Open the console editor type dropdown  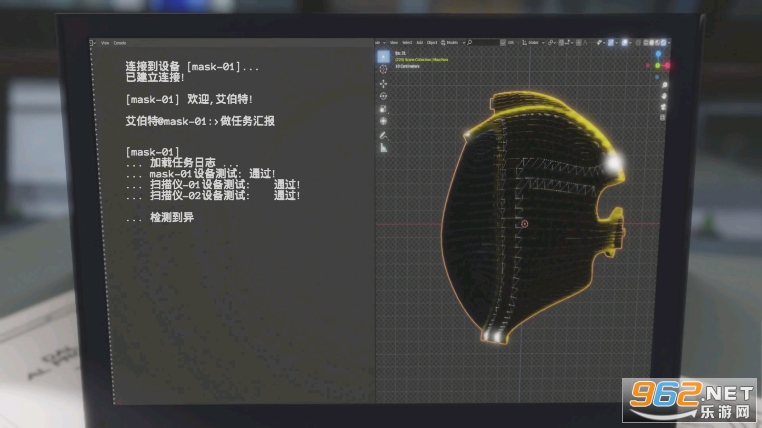click(93, 43)
